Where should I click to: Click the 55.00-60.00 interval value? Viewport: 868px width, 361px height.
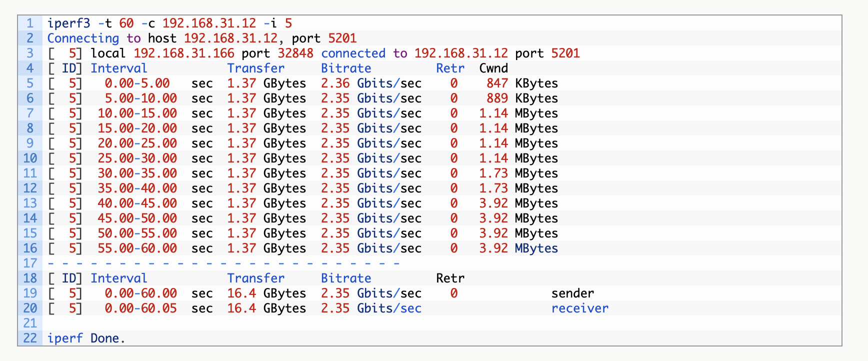(137, 248)
